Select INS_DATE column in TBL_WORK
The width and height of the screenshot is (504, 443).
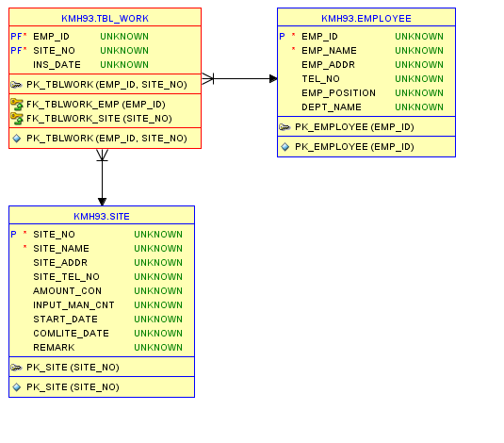(57, 65)
